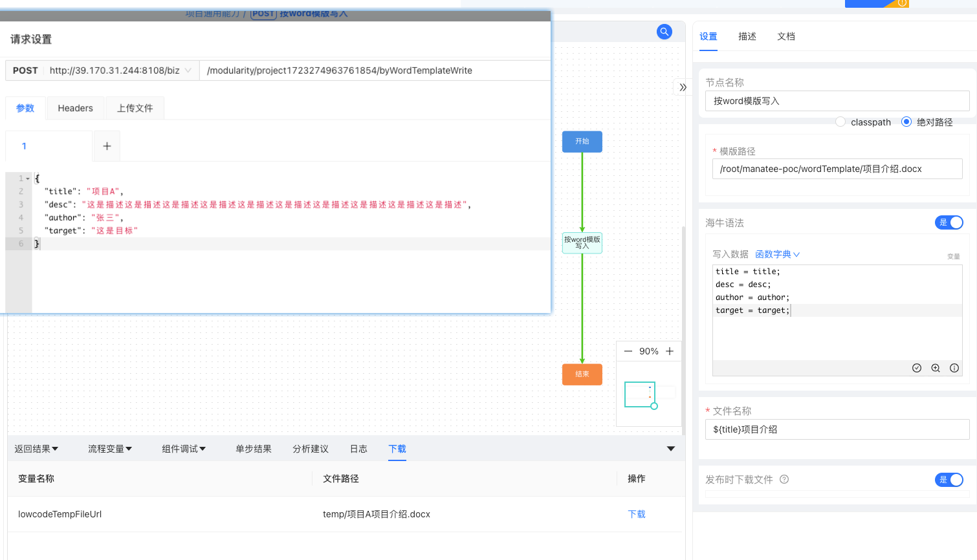
Task: Click inside the 写入数据 code editor
Action: point(837,312)
